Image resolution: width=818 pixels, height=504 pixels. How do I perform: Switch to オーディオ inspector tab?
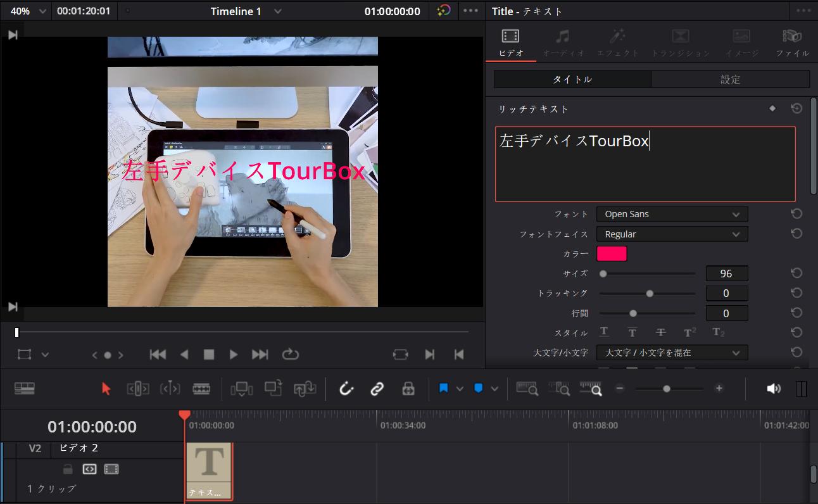click(563, 42)
